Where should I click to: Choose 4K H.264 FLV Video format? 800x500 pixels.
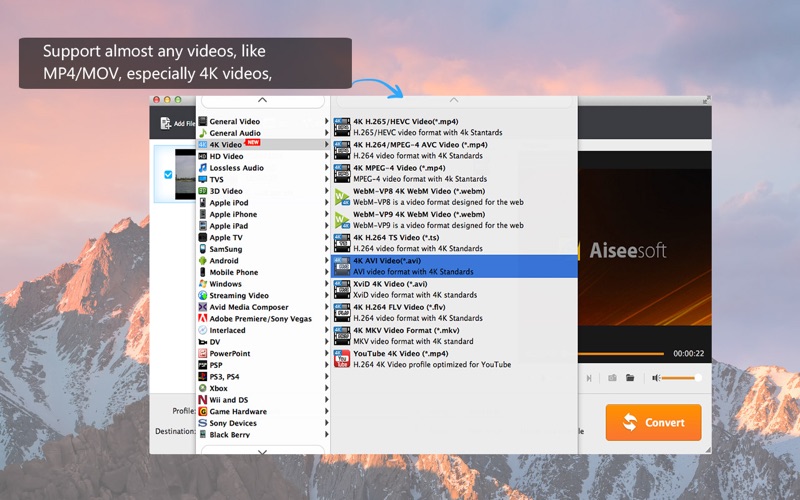click(454, 313)
